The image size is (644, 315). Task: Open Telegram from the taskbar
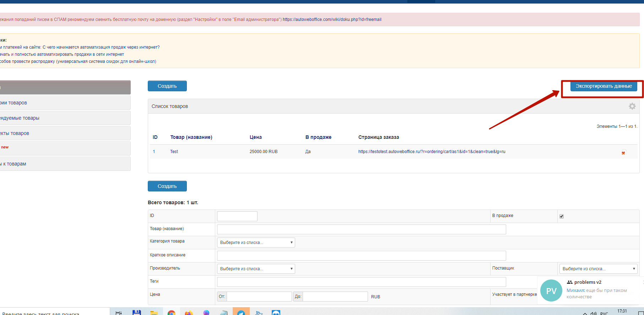click(241, 313)
